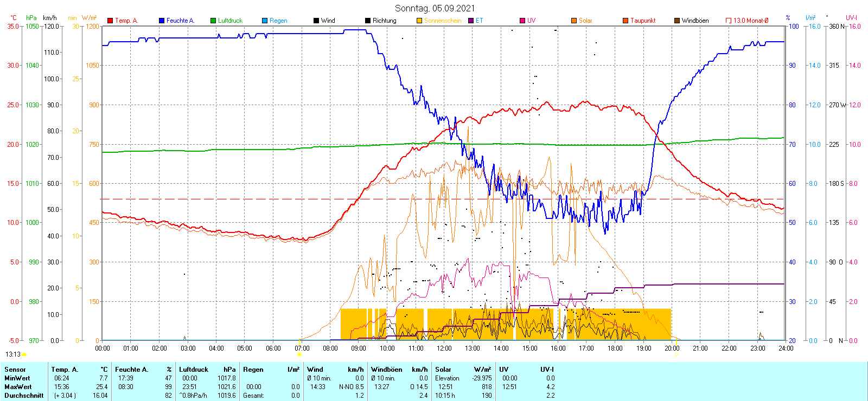Screen dimensions: 868x401
Task: Click the 12:00 label on time axis
Action: tap(444, 348)
